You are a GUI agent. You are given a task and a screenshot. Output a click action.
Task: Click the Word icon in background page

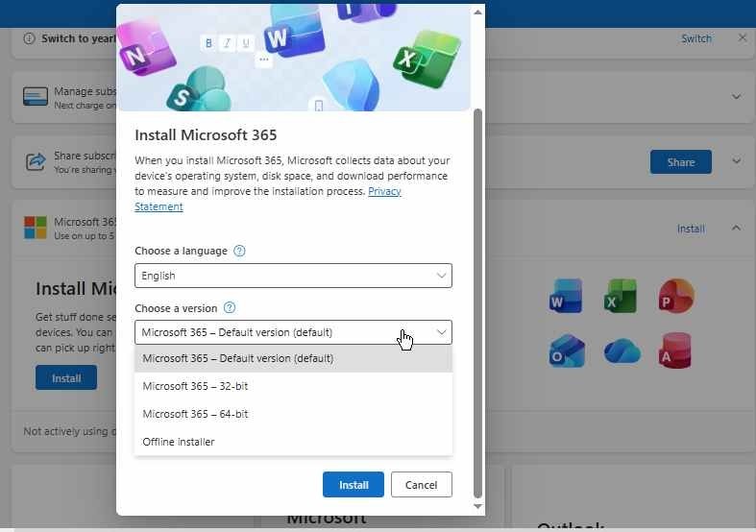tap(566, 296)
